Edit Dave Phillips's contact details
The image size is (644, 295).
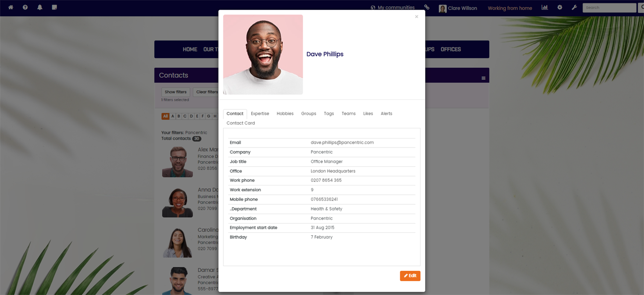[410, 276]
